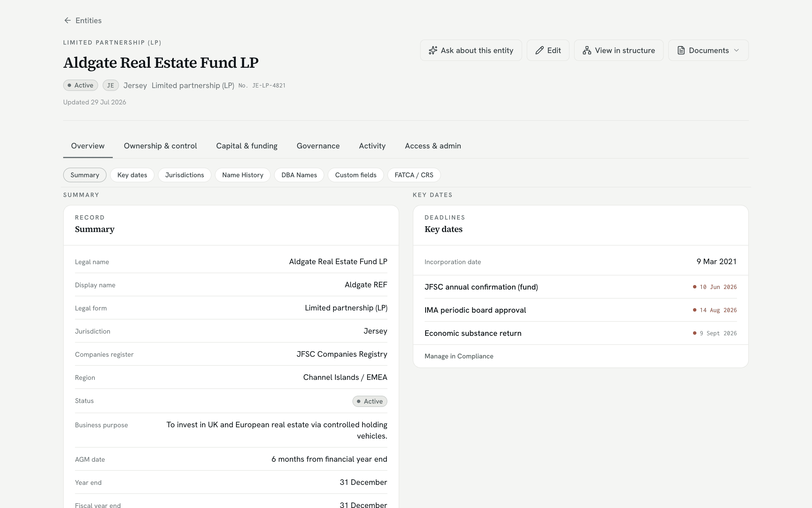Click the Incorporation date value 9 Mar 2021

coord(716,262)
